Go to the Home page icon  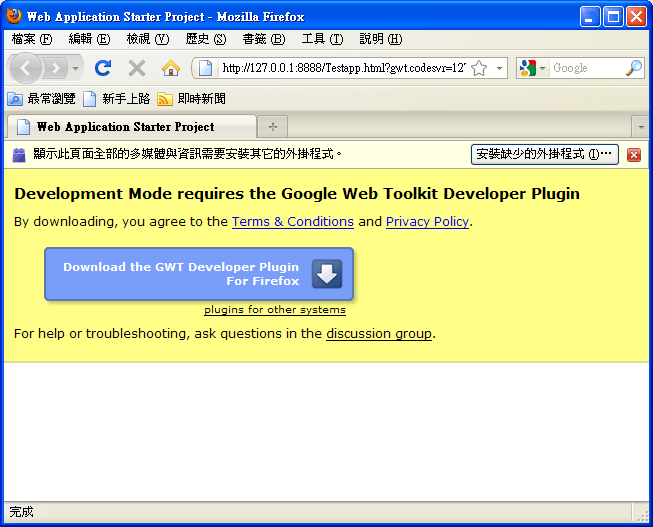[x=171, y=68]
